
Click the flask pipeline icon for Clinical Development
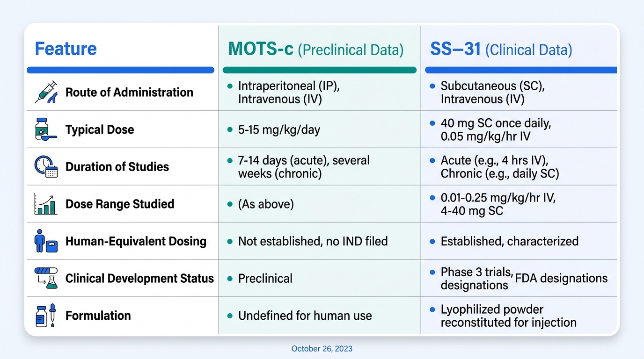click(x=46, y=278)
